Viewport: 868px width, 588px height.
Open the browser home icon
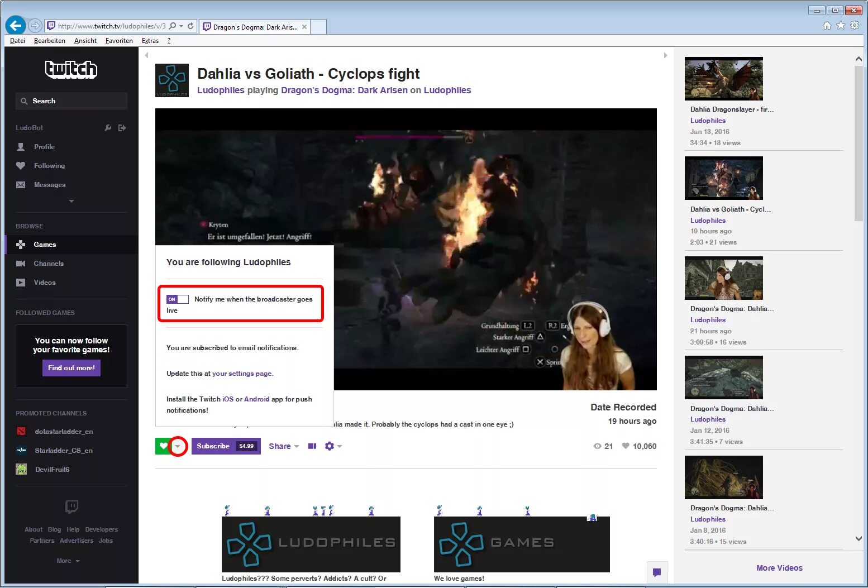[x=827, y=26]
